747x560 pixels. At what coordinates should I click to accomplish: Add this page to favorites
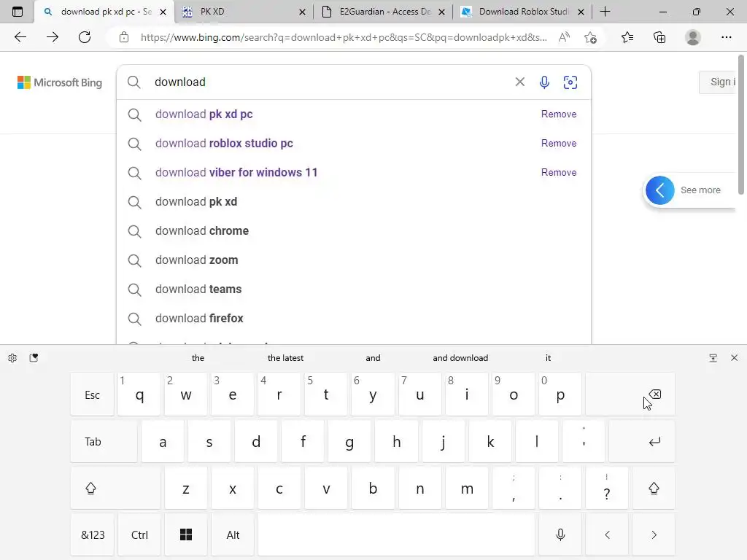click(x=591, y=37)
